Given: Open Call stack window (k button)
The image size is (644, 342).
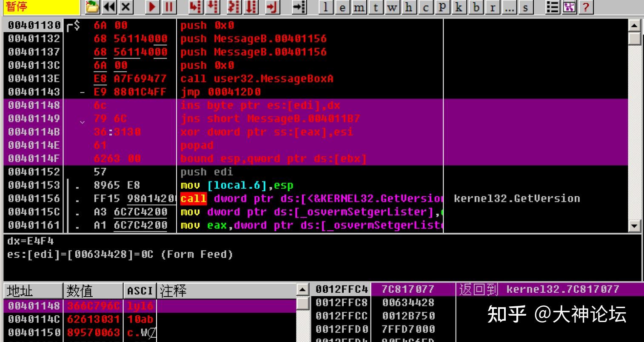Looking at the screenshot, I should (459, 7).
